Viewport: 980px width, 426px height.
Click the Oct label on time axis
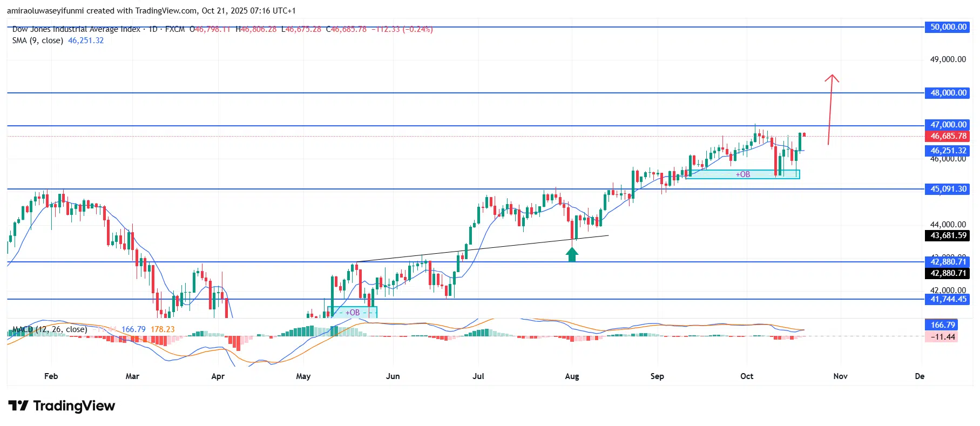(747, 376)
